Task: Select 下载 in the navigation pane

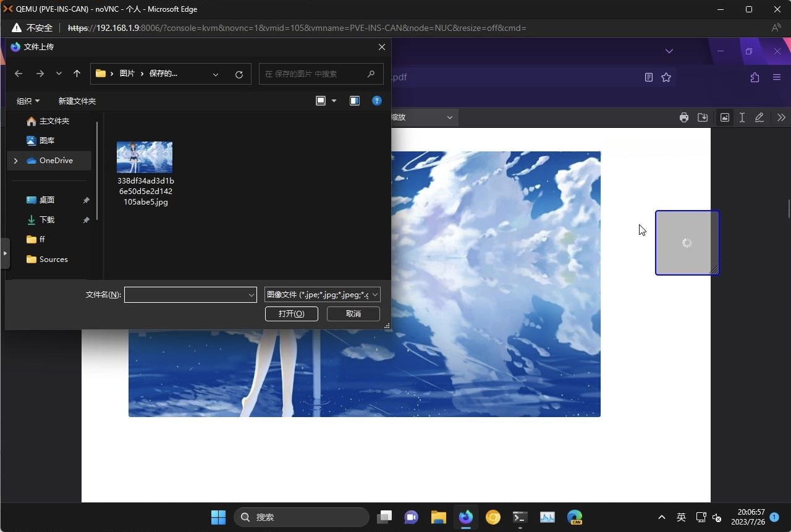Action: click(x=47, y=220)
